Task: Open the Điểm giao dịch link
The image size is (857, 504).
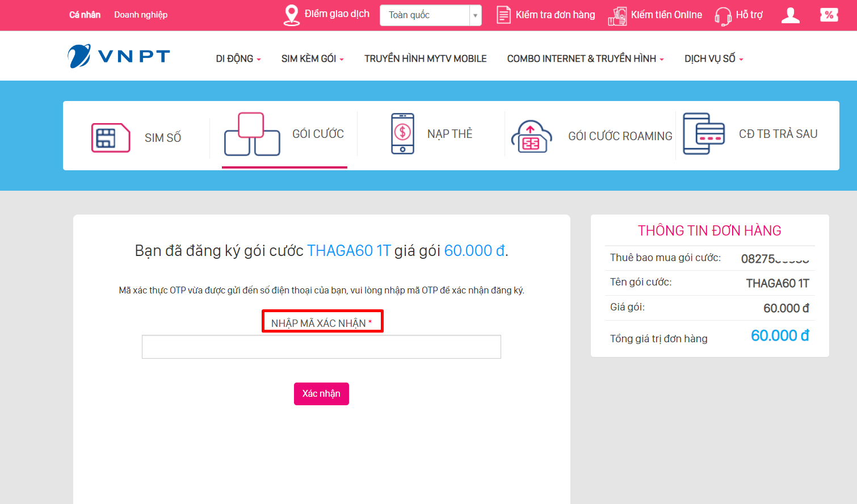Action: click(337, 14)
